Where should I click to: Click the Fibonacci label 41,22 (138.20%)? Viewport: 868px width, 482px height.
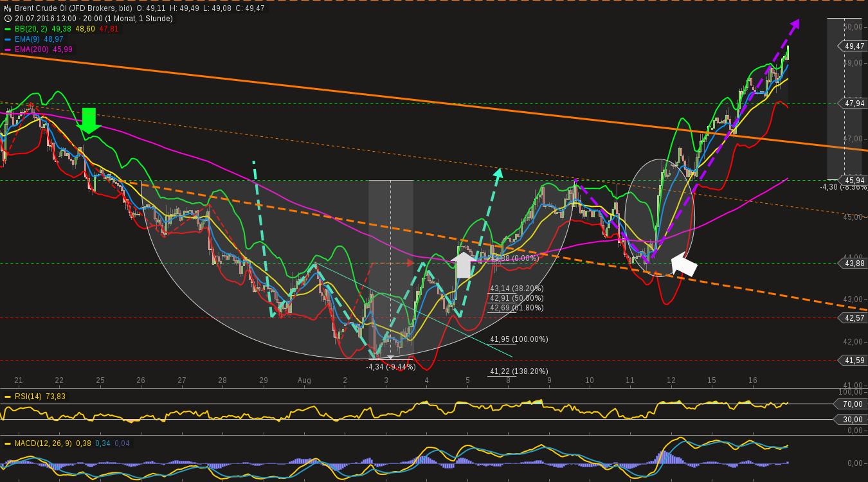[x=519, y=371]
